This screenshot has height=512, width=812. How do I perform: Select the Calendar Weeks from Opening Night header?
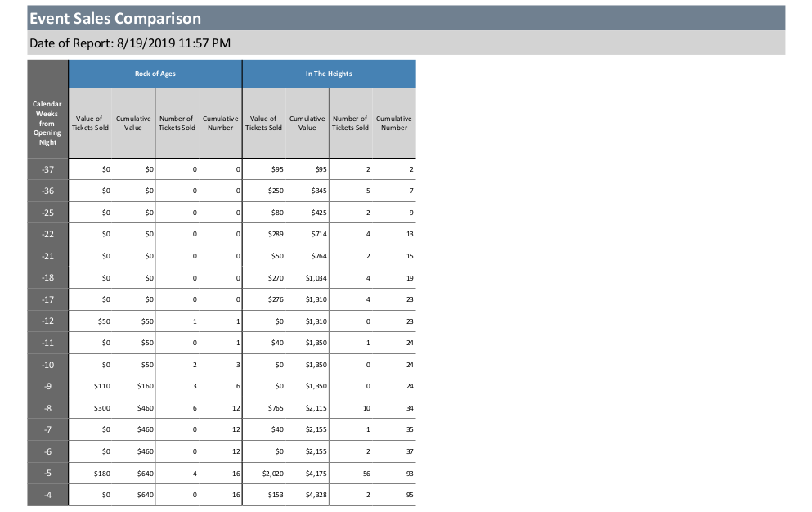[x=47, y=123]
